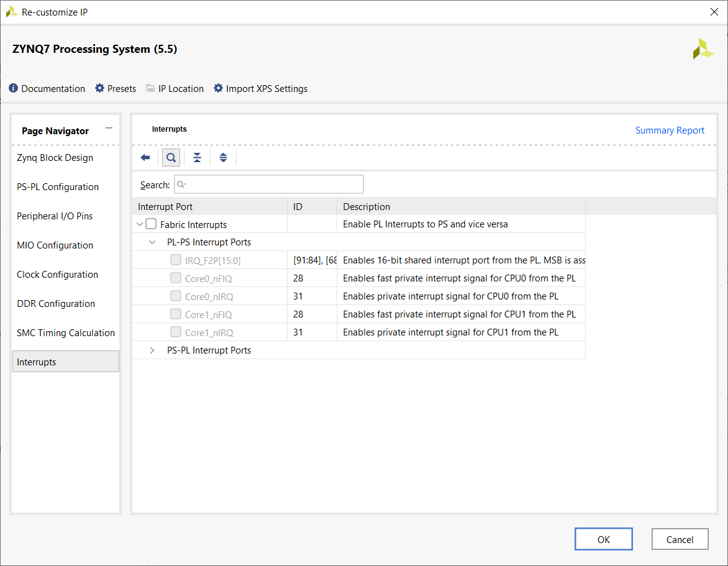Expand the PS-PL Interrupt Ports node
This screenshot has height=566, width=728.
pyautogui.click(x=152, y=350)
